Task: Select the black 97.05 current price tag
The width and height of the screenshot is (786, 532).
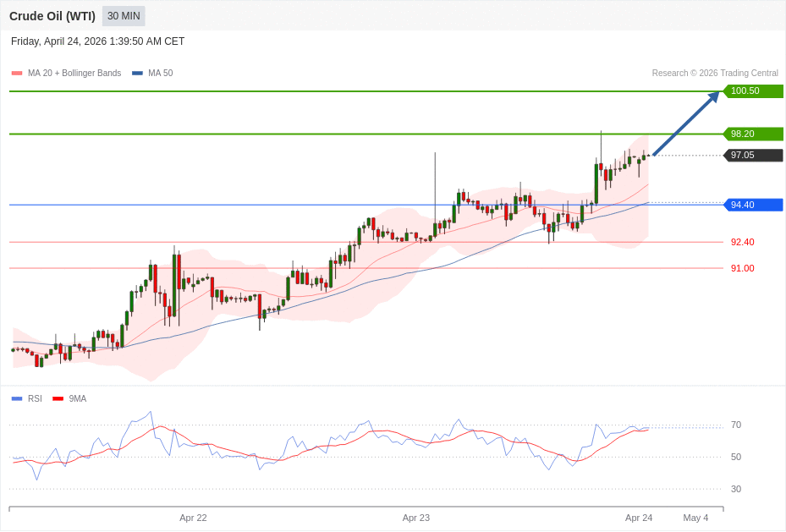Action: point(752,155)
